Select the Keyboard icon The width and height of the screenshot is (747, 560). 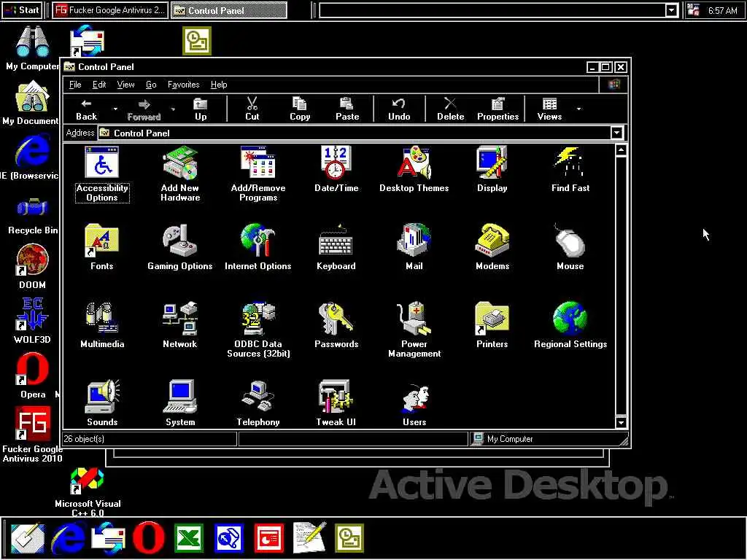[336, 247]
